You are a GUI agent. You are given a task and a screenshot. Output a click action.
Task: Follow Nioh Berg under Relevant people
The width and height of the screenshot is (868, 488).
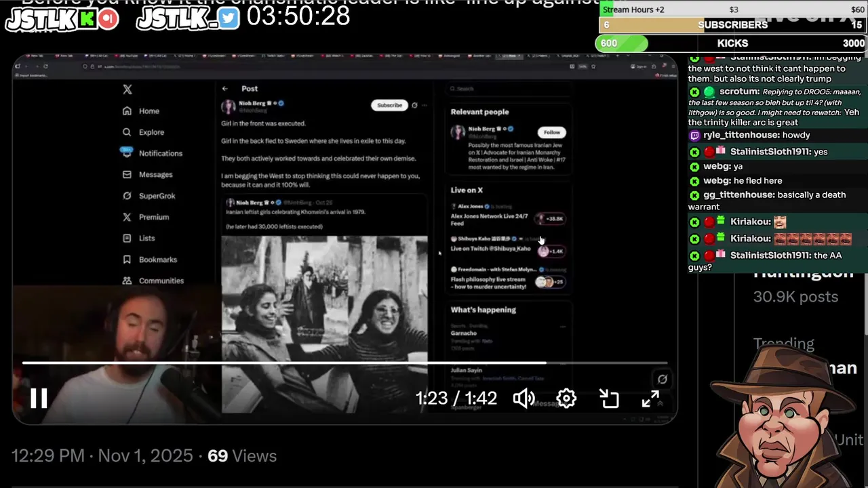tap(552, 132)
